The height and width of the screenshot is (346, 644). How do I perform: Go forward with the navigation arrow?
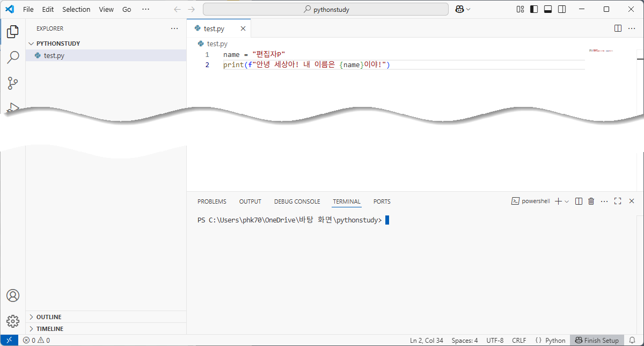point(192,9)
